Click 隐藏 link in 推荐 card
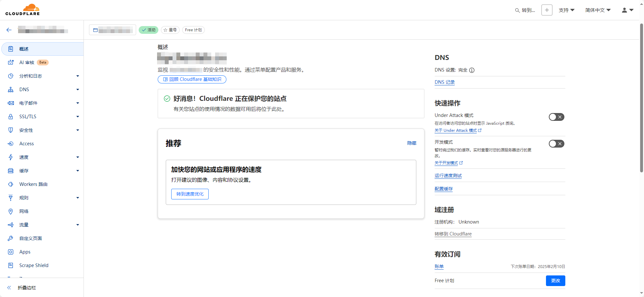 pos(412,143)
